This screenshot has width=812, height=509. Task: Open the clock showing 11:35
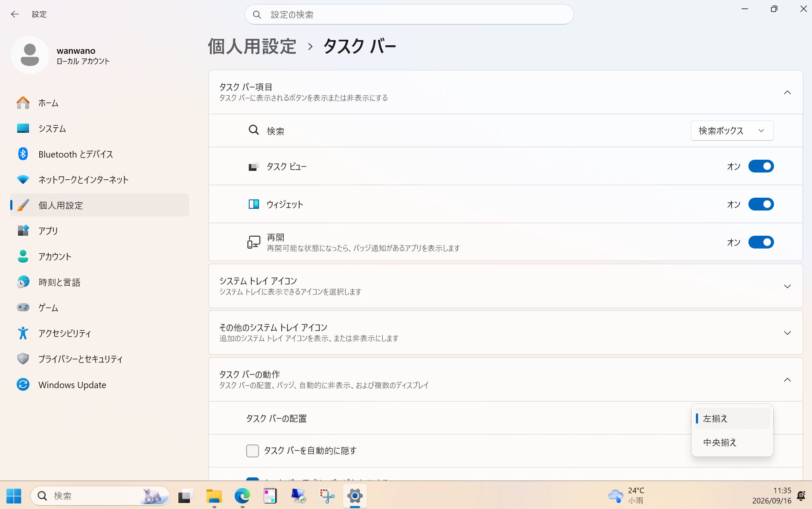click(771, 496)
